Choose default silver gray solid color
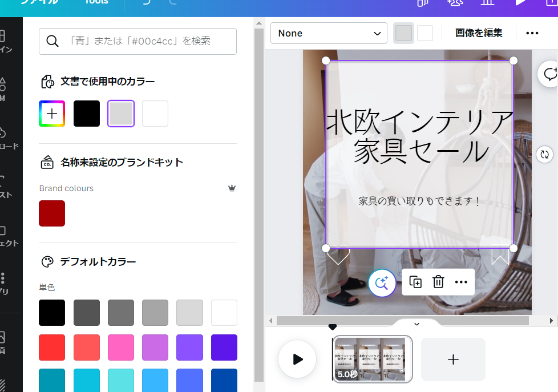Screen dimensions: 558x392 pyautogui.click(x=155, y=313)
